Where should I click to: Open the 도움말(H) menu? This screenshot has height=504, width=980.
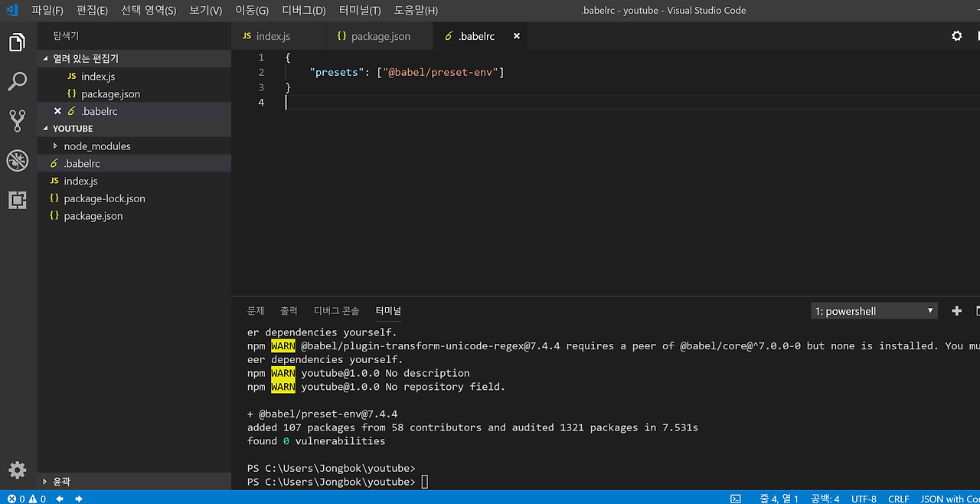pyautogui.click(x=416, y=11)
